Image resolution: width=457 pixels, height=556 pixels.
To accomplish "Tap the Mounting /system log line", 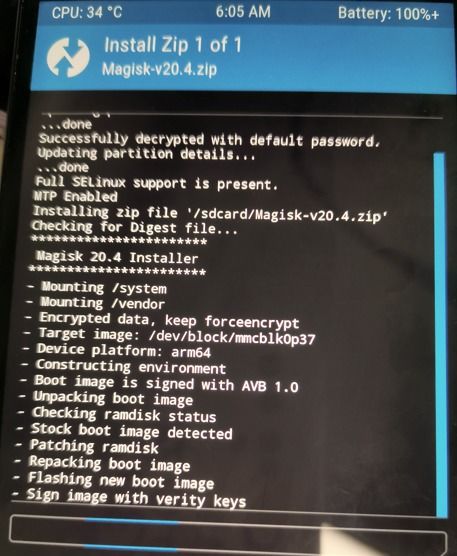I will tap(97, 287).
